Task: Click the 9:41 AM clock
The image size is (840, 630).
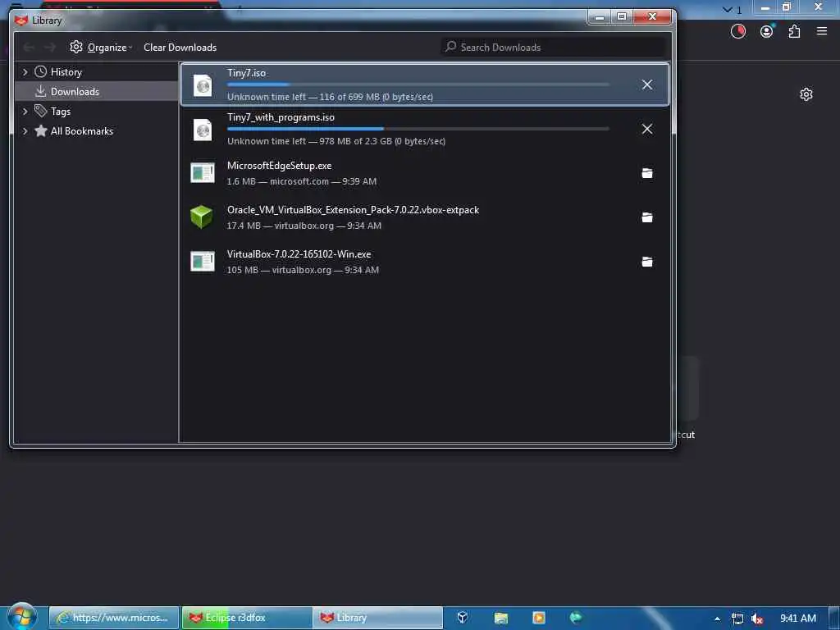Action: point(797,619)
